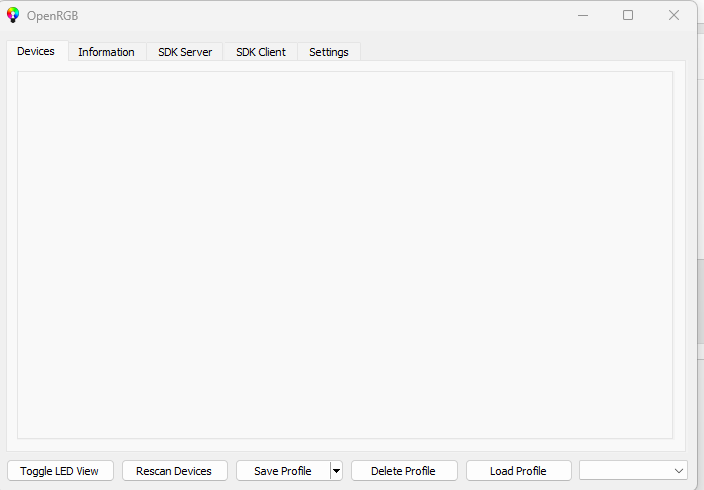Viewport: 704px width, 490px height.
Task: Open the SDK Server tab
Action: tap(185, 52)
